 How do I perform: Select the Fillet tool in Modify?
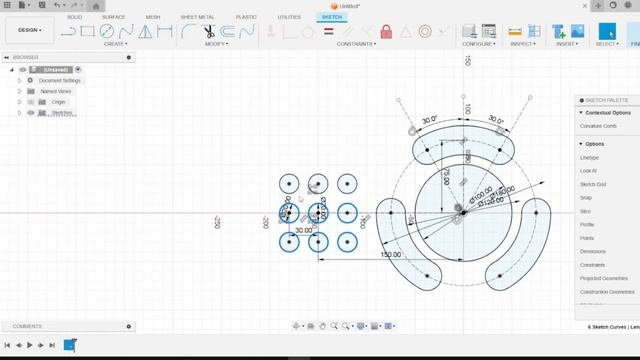click(x=188, y=31)
